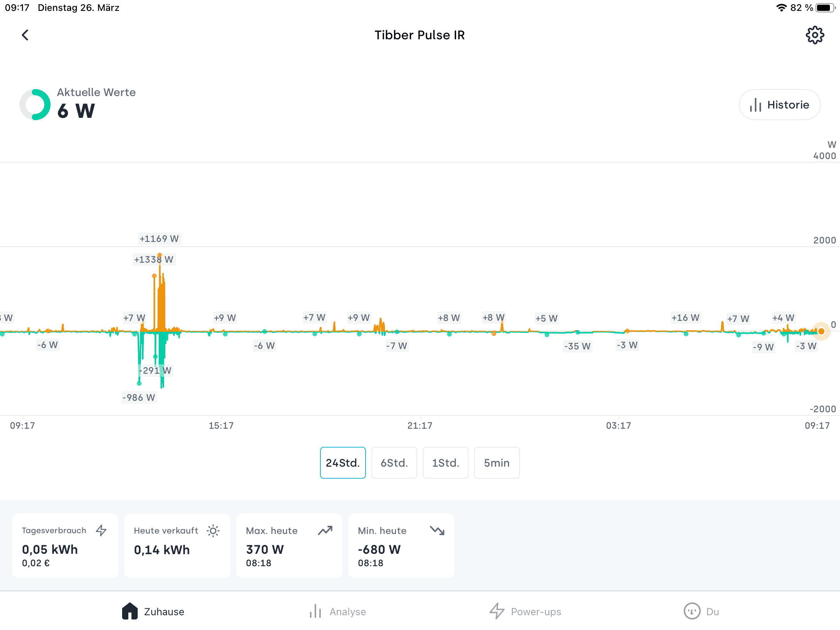This screenshot has height=630, width=840.
Task: Tap the lightning bolt in Tagesverbrauch card
Action: [x=101, y=530]
